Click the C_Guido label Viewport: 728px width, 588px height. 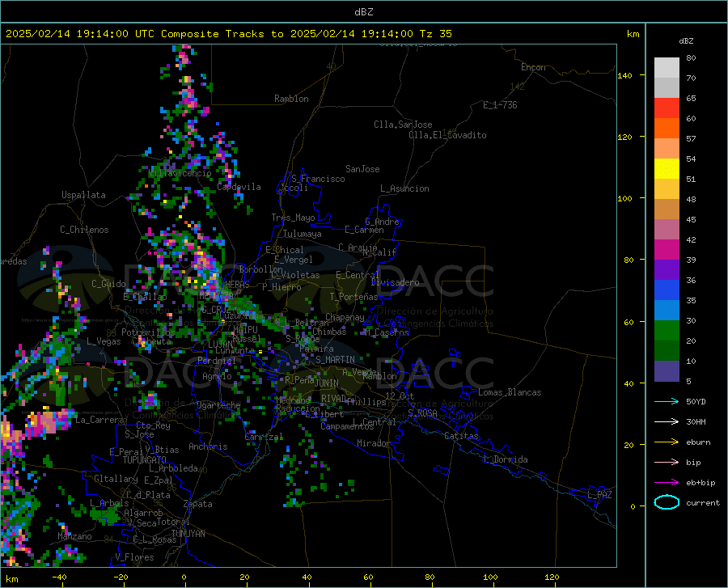108,284
